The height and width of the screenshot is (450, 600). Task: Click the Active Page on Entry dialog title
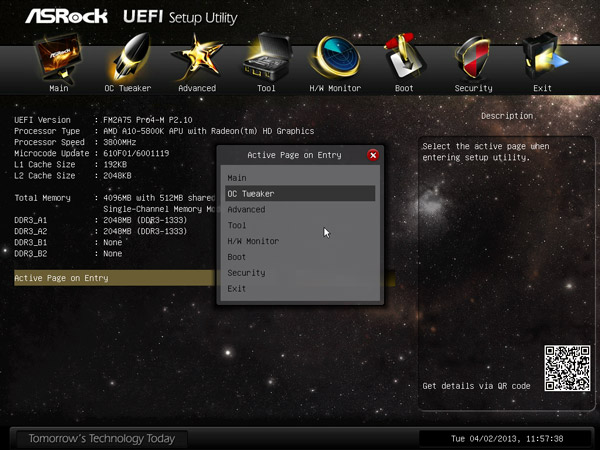294,155
